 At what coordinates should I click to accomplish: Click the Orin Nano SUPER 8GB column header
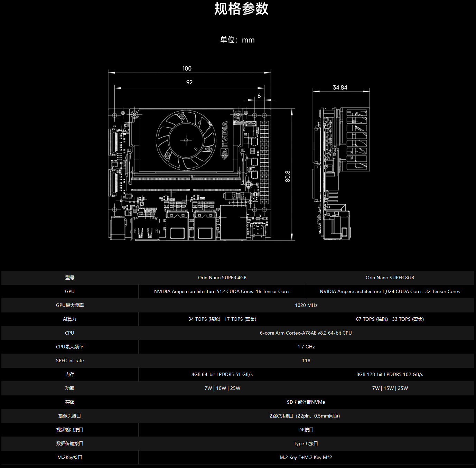(390, 278)
